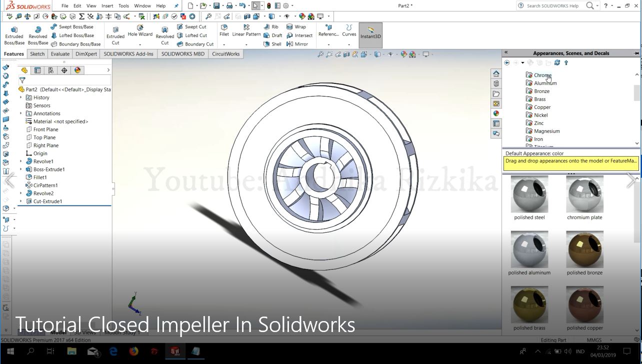642x364 pixels.
Task: Open the Tools menu
Action: click(123, 6)
